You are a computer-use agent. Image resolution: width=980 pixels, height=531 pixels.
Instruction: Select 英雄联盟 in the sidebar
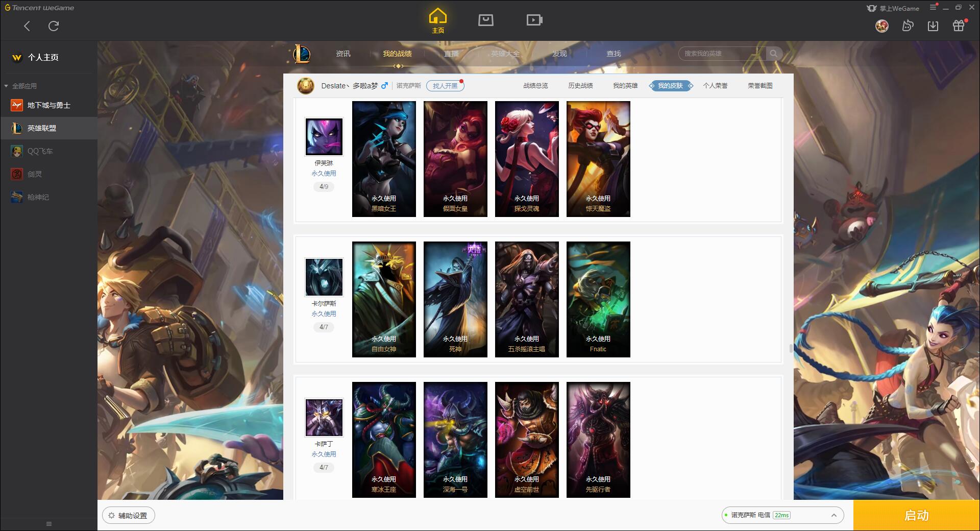pyautogui.click(x=48, y=128)
